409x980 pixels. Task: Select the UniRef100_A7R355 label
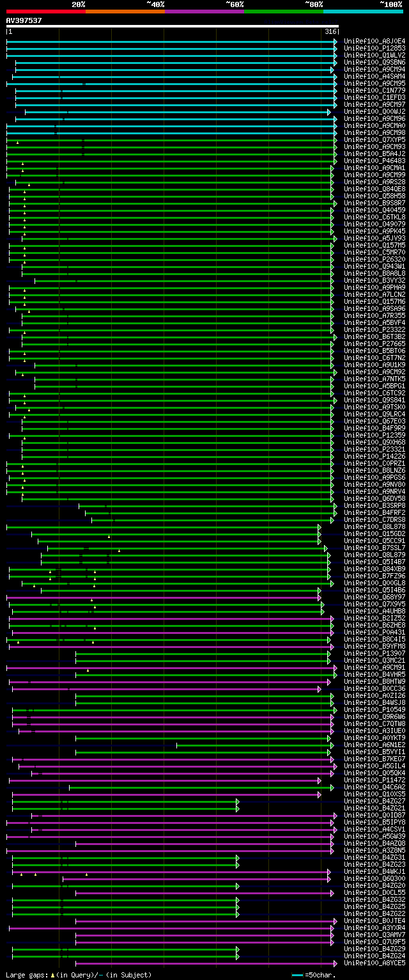[x=374, y=315]
